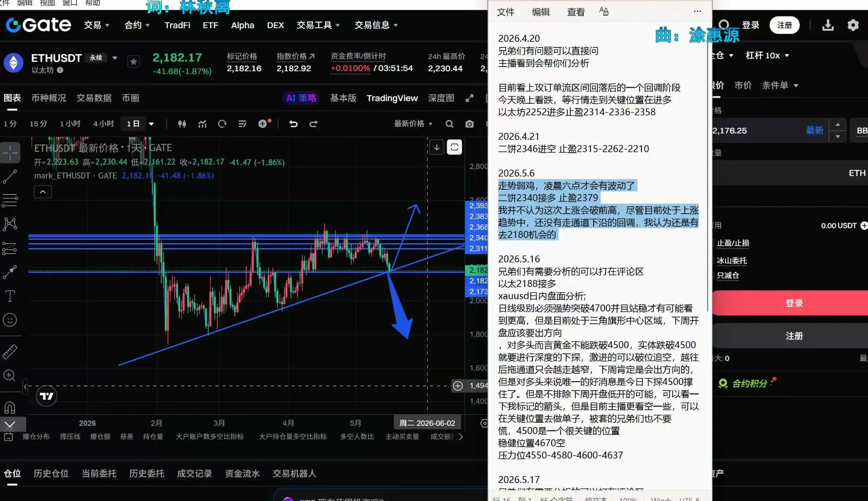This screenshot has height=501, width=868.
Task: Expand the ETHUSDT pair selector arrow
Action: 115,58
